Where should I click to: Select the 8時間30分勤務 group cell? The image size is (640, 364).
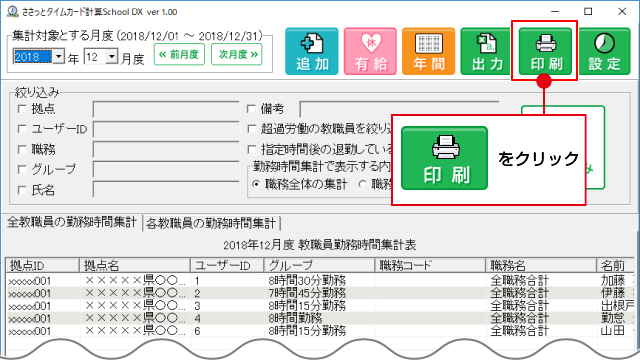pos(307,281)
